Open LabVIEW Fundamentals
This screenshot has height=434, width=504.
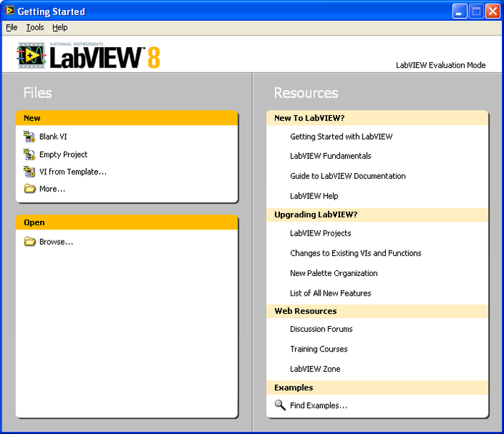(x=331, y=156)
